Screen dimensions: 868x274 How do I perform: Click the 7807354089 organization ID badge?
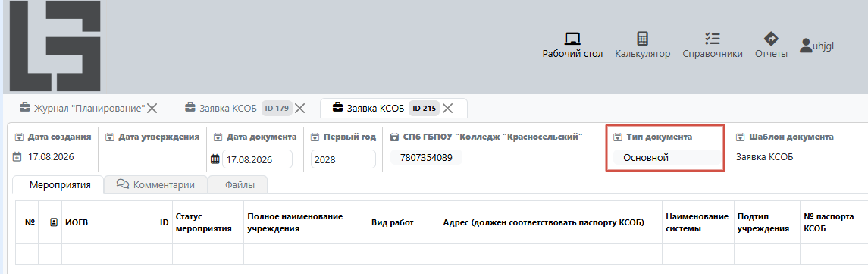pyautogui.click(x=426, y=158)
